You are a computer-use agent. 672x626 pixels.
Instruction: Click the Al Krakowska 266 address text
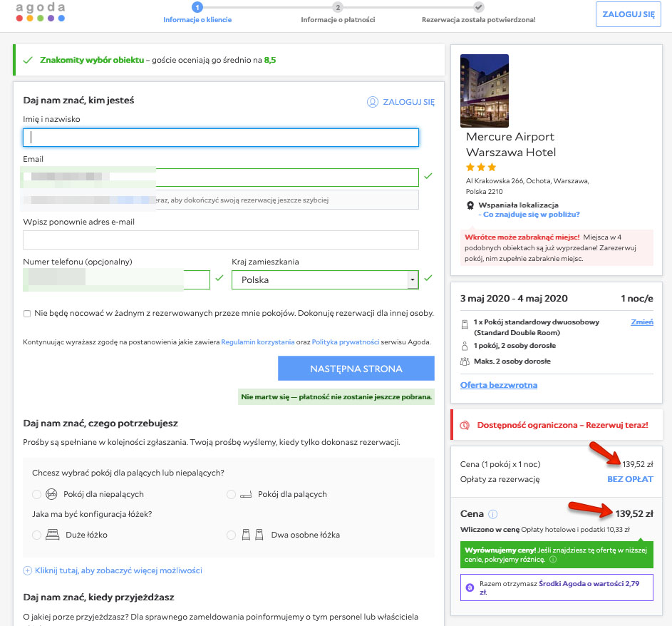coord(527,186)
